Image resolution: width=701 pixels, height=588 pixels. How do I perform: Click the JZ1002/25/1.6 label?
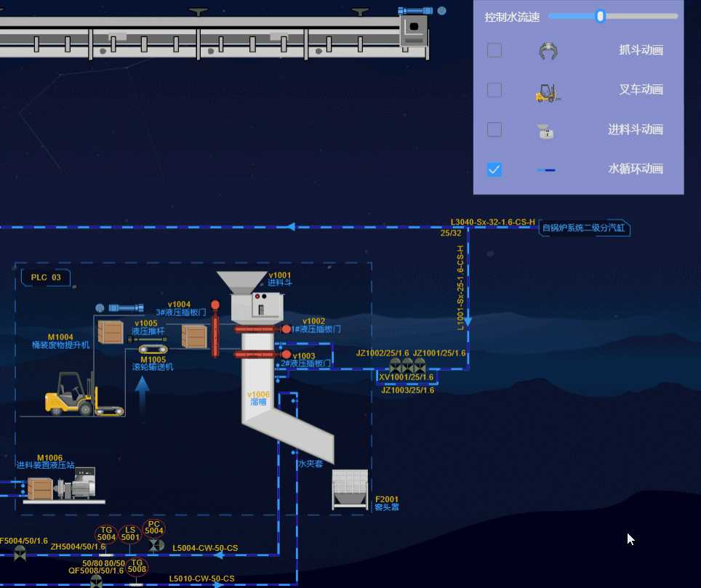coord(382,353)
